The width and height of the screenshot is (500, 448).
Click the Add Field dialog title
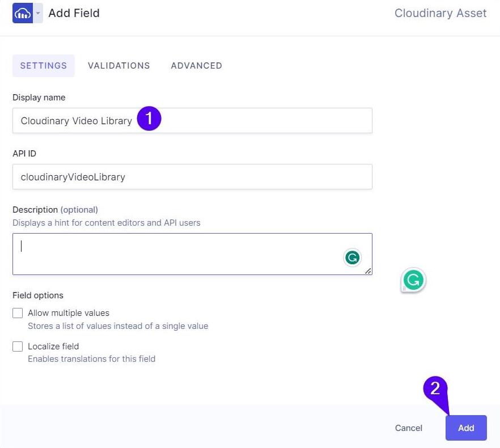click(74, 13)
